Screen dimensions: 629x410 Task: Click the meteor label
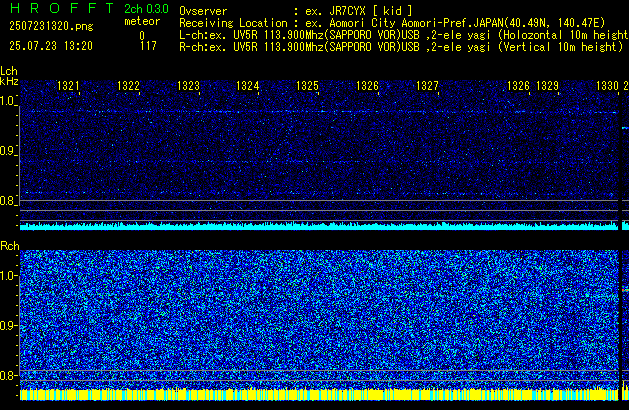coord(142,21)
